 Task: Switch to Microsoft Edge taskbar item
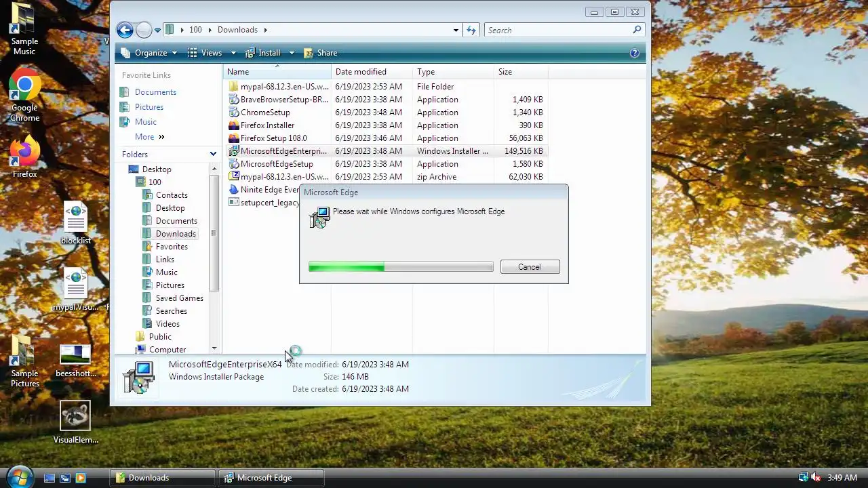coord(271,478)
